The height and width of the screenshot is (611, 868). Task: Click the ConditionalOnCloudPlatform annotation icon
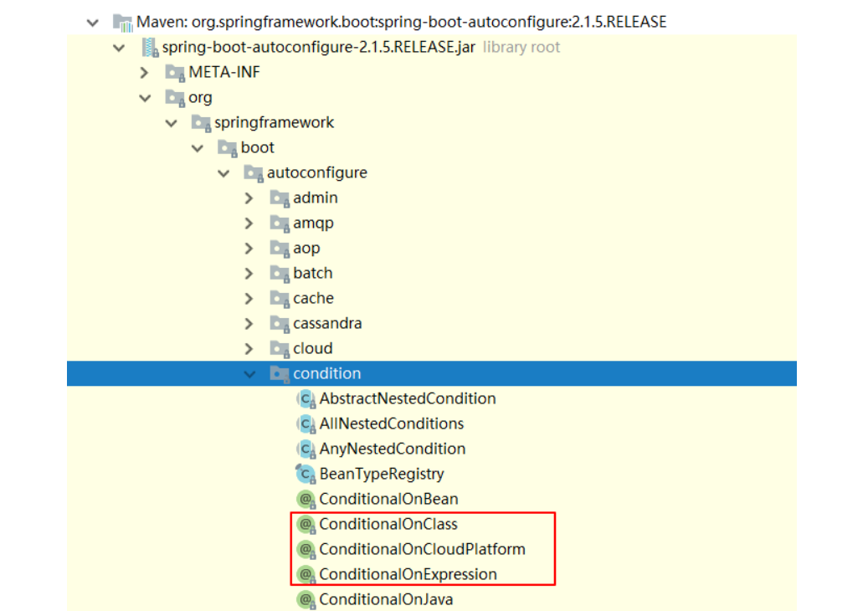pyautogui.click(x=306, y=550)
